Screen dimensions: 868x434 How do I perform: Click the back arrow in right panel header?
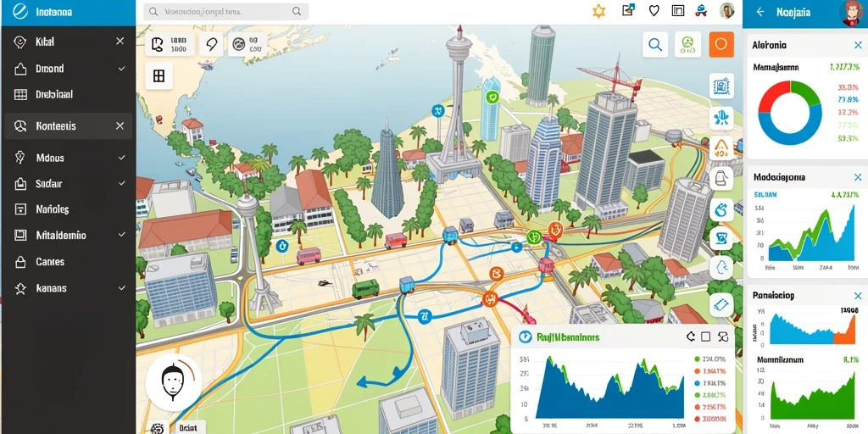coord(760,12)
